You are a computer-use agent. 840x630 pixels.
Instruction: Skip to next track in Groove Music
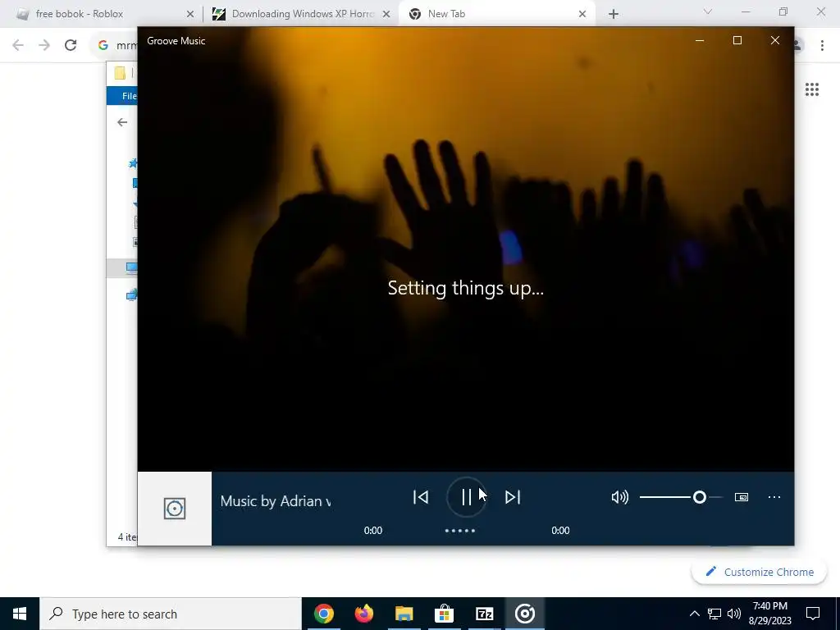(x=513, y=497)
